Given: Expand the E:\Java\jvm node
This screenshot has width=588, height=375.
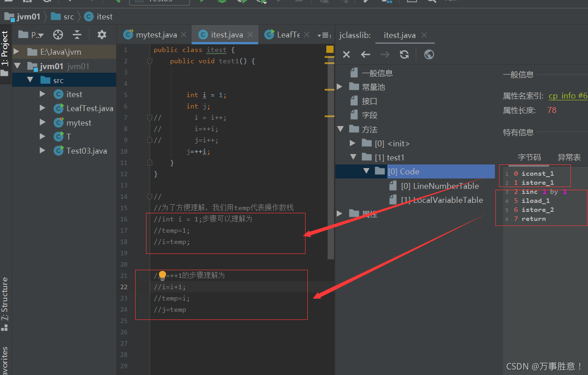Looking at the screenshot, I should [16, 52].
